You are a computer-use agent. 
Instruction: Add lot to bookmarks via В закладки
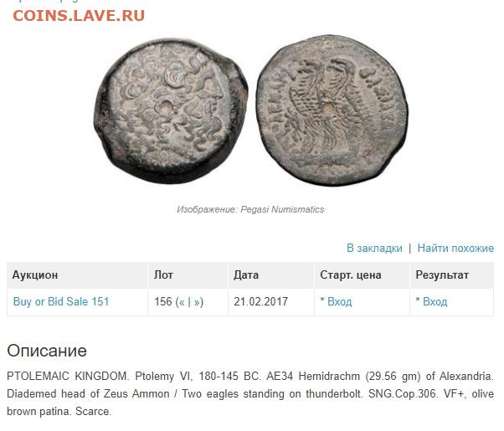point(374,248)
